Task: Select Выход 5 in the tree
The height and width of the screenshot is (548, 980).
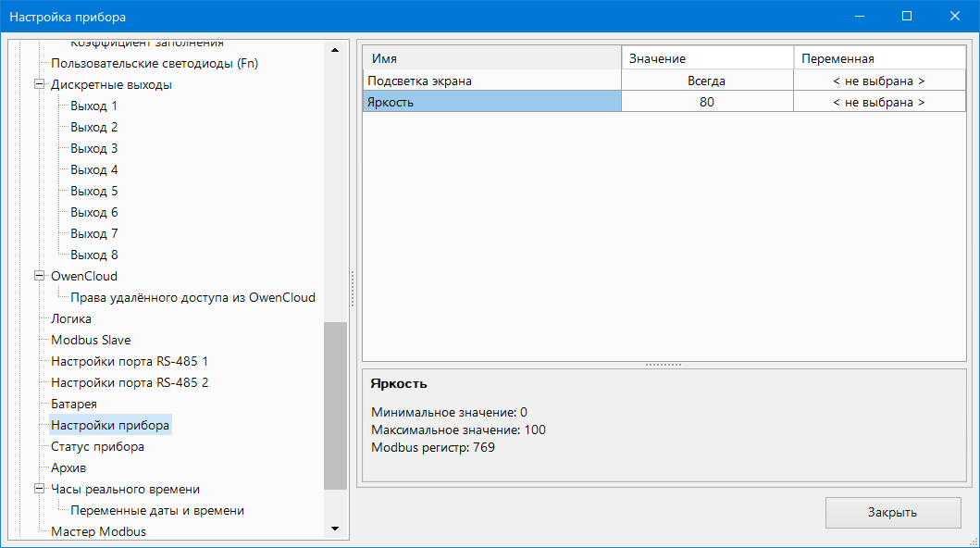Action: click(93, 192)
